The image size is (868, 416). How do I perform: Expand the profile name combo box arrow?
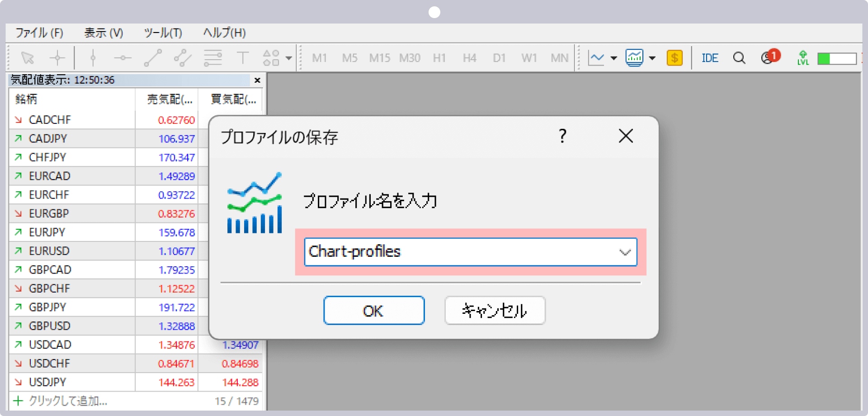[625, 252]
